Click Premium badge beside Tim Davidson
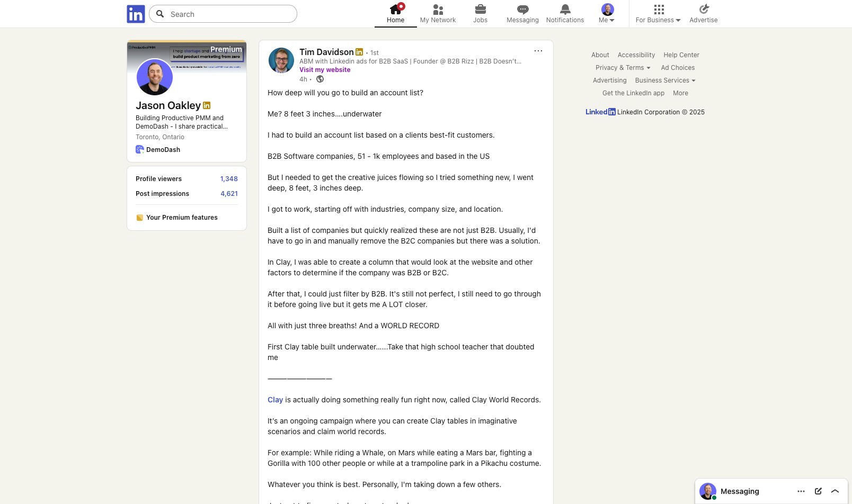The width and height of the screenshot is (852, 504). coord(359,52)
